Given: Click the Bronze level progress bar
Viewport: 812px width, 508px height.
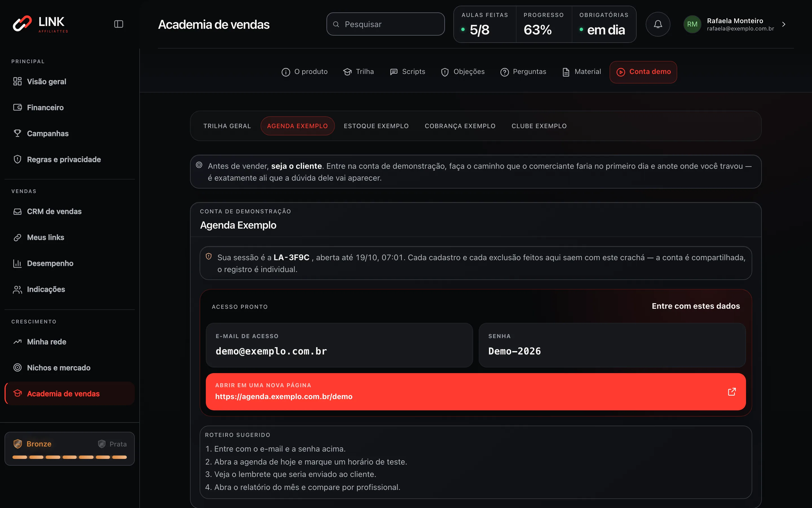Looking at the screenshot, I should 70,457.
